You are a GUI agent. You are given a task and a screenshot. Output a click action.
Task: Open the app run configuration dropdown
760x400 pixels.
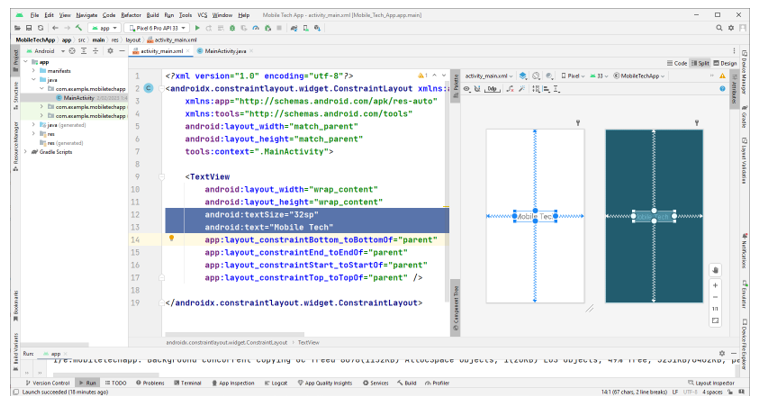click(x=105, y=28)
